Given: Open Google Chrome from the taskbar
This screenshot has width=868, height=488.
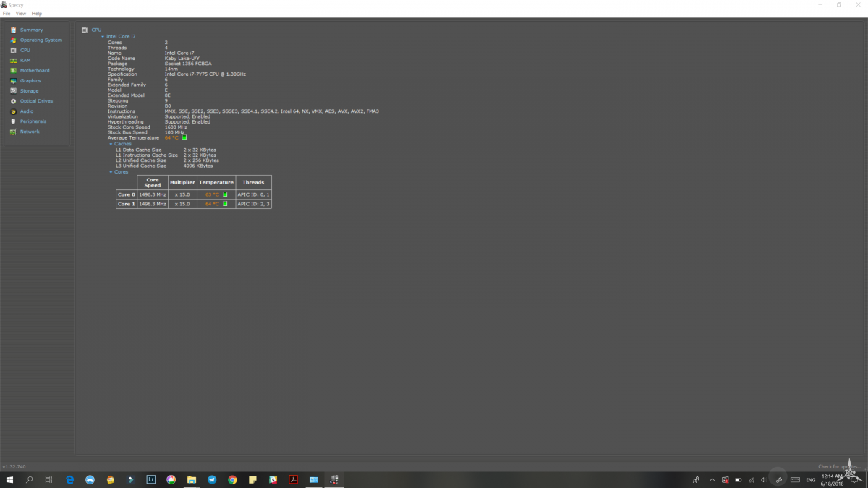Looking at the screenshot, I should 232,479.
